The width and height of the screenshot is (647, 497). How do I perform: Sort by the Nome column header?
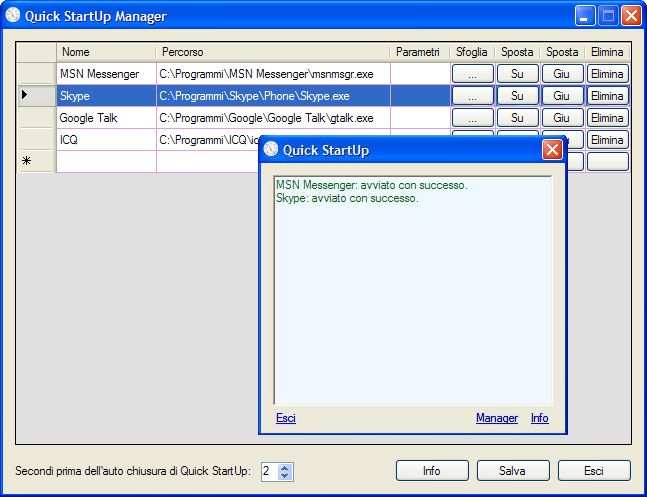pos(105,52)
